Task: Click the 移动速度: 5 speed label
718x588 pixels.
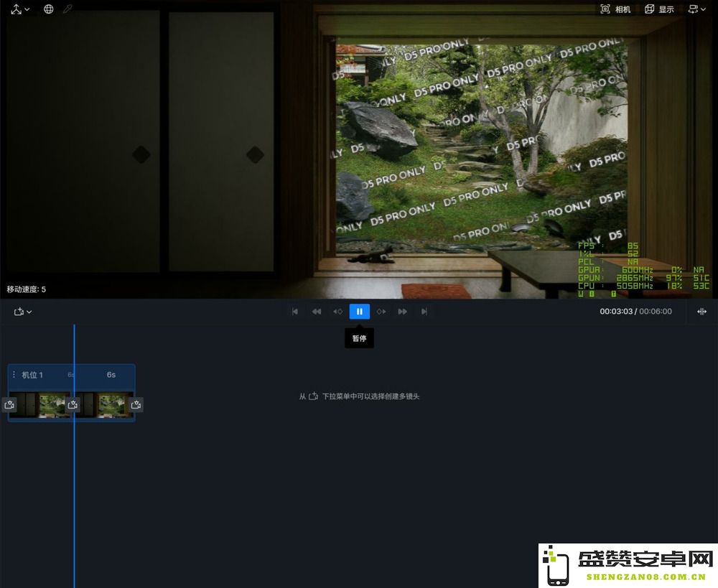Action: [x=26, y=289]
